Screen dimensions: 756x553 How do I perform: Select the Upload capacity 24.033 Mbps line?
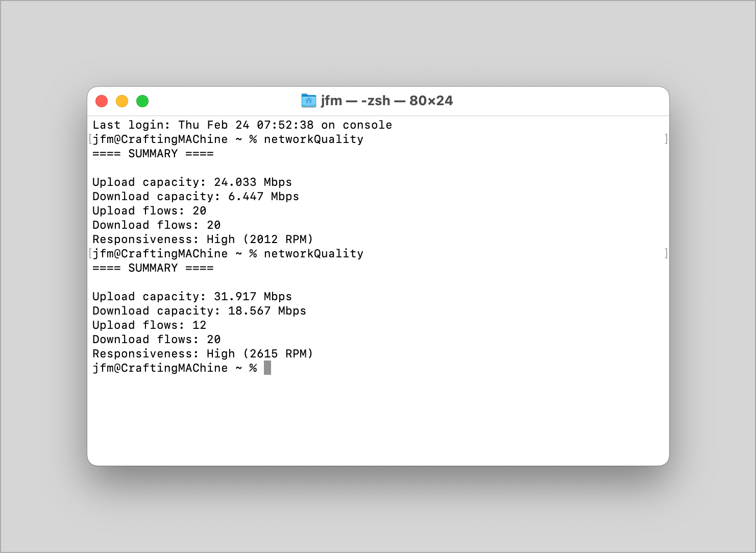click(x=191, y=182)
